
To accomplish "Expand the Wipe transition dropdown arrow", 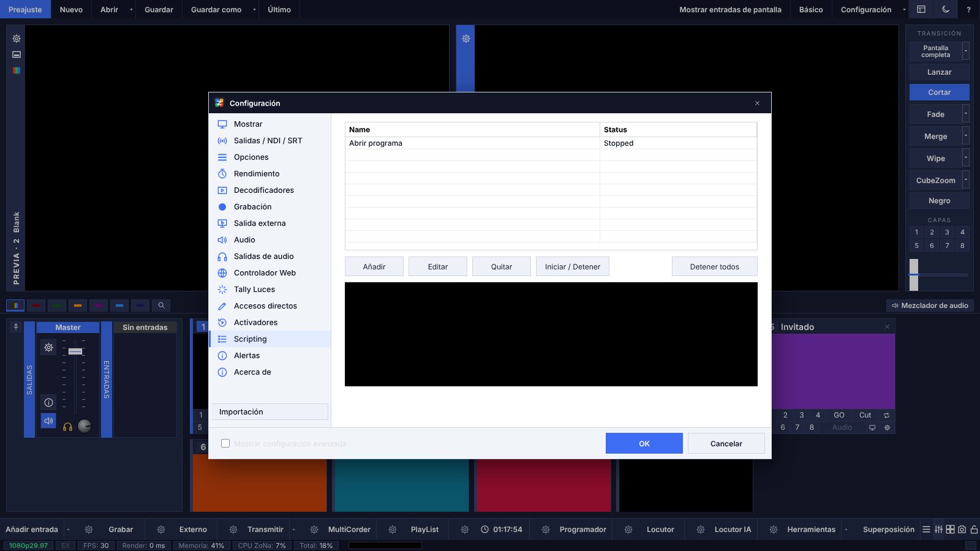I will (966, 158).
